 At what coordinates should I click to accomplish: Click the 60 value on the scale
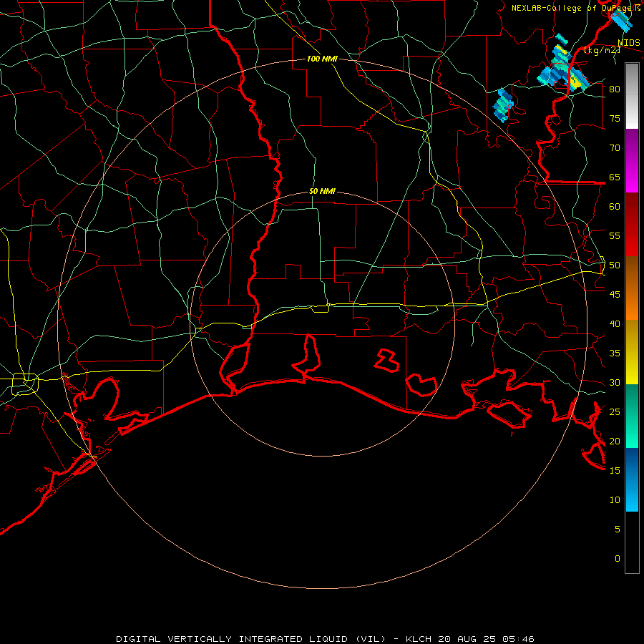click(x=615, y=207)
